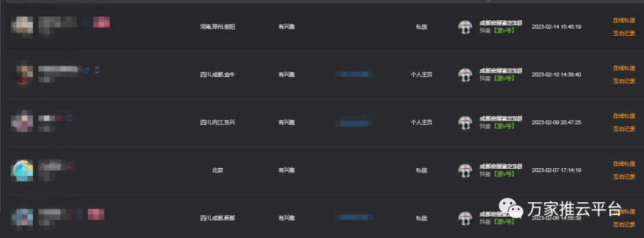
Task: Open 在线私信 for the 河南.郑州.荥阳 row
Action: tap(624, 20)
